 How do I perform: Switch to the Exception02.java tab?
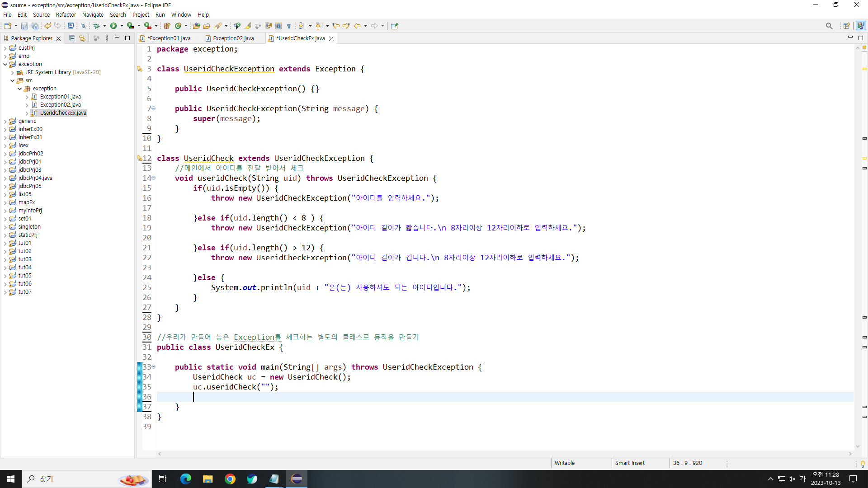(233, 38)
